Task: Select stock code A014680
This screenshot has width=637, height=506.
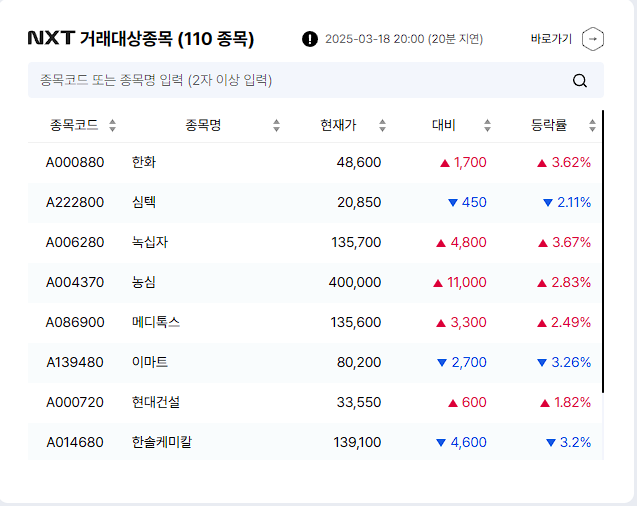Action: point(75,442)
